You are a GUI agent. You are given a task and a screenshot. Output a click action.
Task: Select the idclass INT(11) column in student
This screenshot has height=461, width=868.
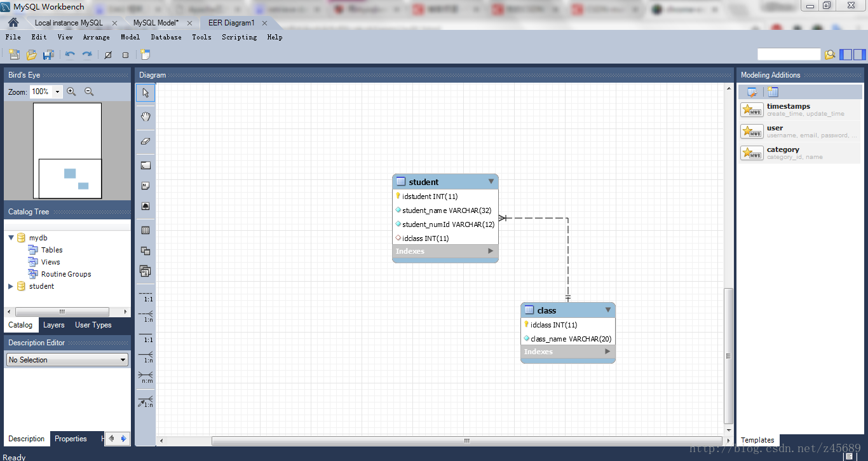(426, 238)
